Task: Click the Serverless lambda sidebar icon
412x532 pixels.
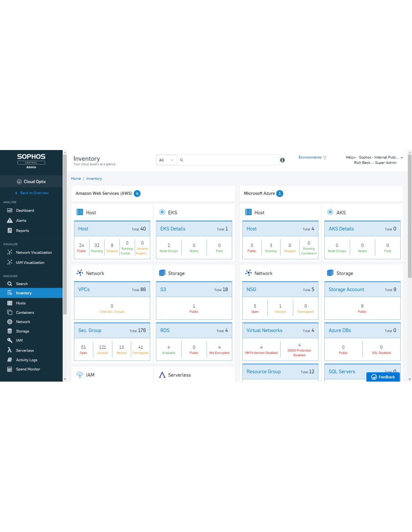Action: 10,350
